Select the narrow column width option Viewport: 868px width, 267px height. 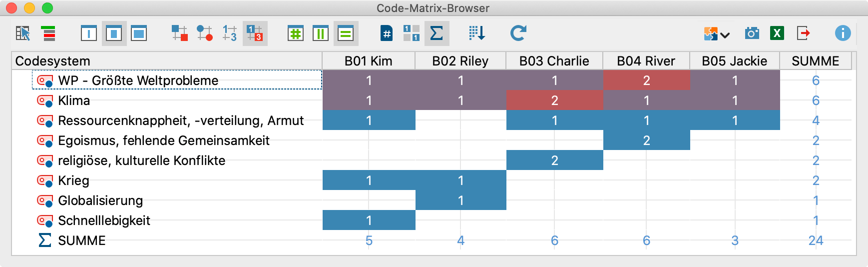point(89,33)
